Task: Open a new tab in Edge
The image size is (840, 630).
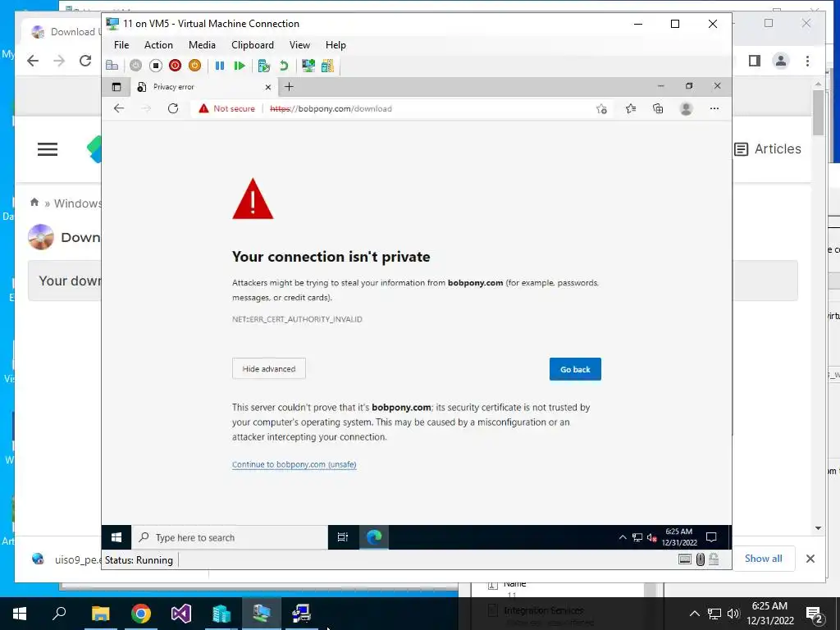Action: 289,87
